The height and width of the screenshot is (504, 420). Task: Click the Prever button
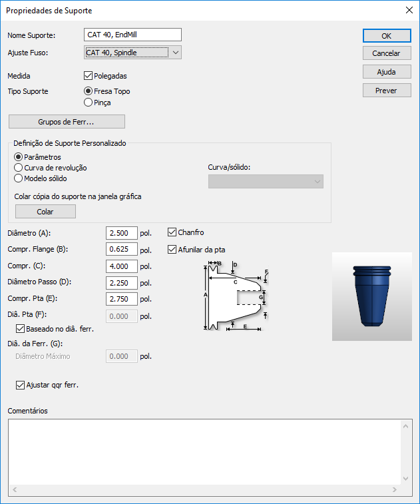click(x=387, y=91)
